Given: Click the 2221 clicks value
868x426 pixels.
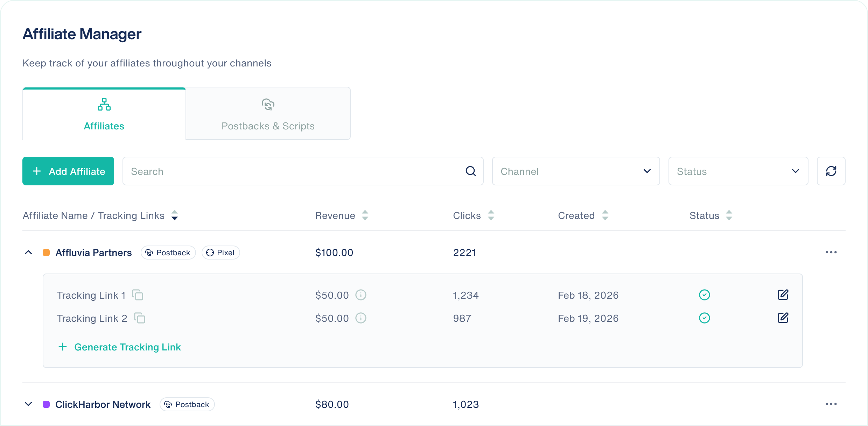Looking at the screenshot, I should tap(464, 253).
